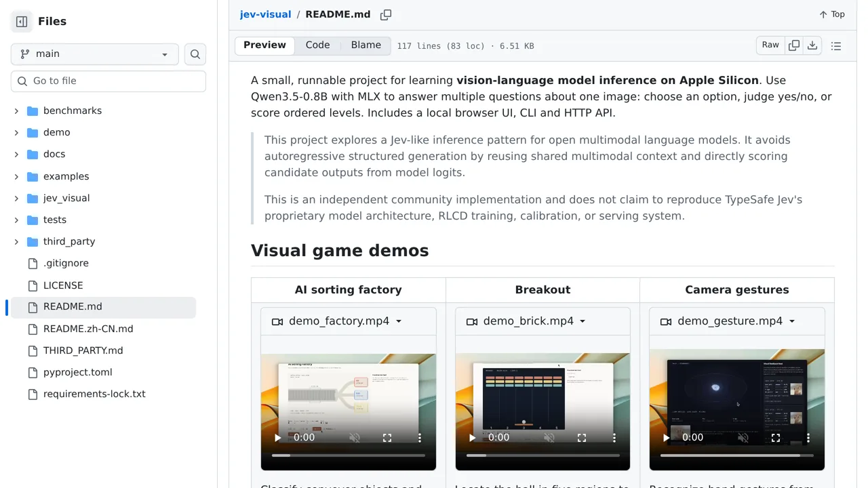Open the main branch selector dropdown
This screenshot has height=488, width=868.
(95, 54)
